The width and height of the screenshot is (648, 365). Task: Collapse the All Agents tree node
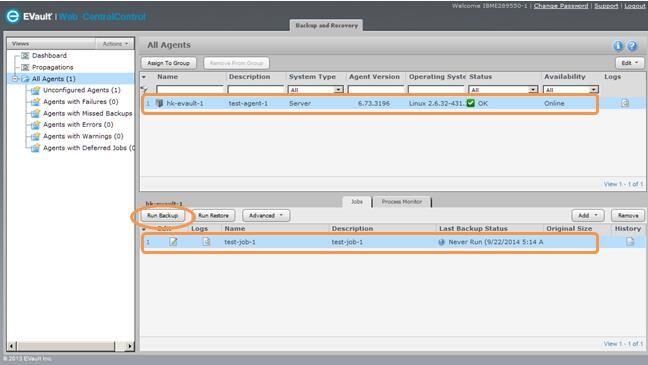click(x=15, y=79)
